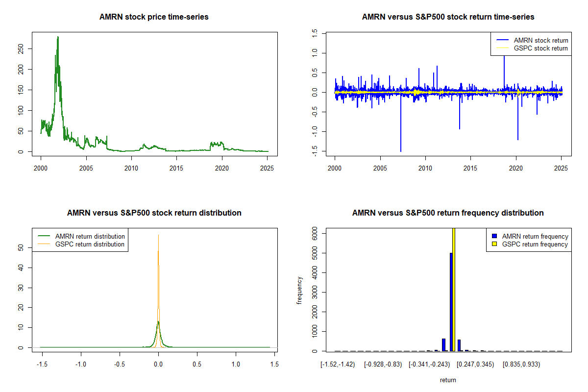Click the "[-0.928,-0.83)" bin label
The height and width of the screenshot is (392, 588).
coord(382,364)
